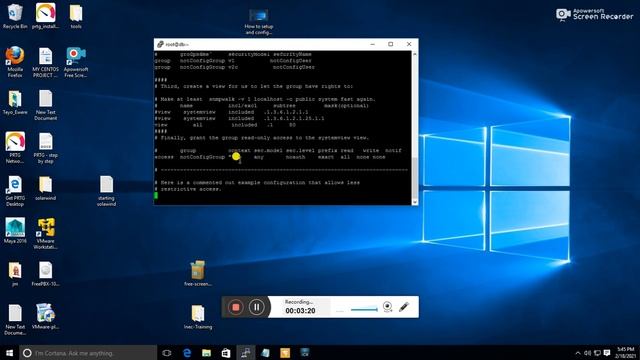
Task: Open the webcam option in recorder toolbar
Action: (x=387, y=307)
